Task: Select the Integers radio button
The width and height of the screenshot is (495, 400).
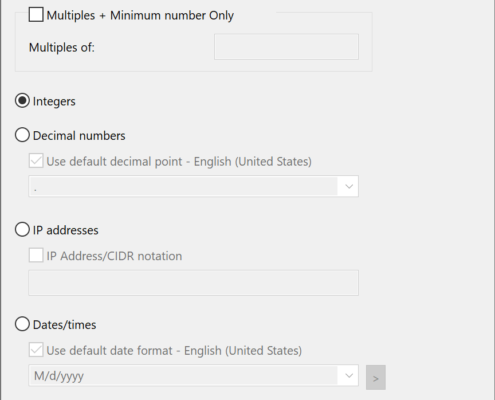Action: click(x=22, y=101)
